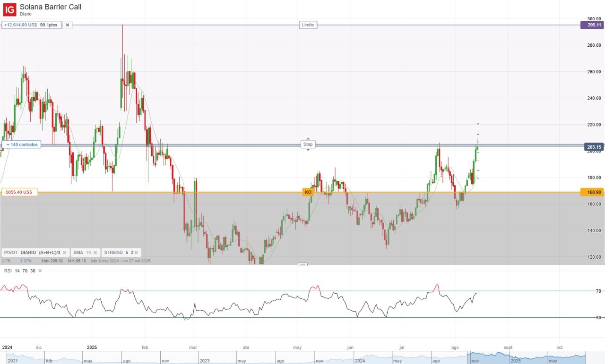Select the Límite order label
Screen dimensions: 605x364
[308, 25]
